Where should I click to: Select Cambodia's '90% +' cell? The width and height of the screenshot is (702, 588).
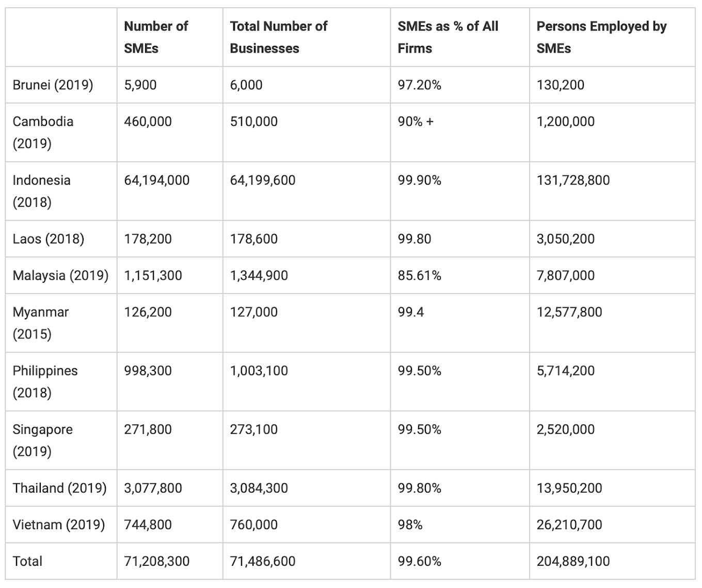[x=416, y=121]
